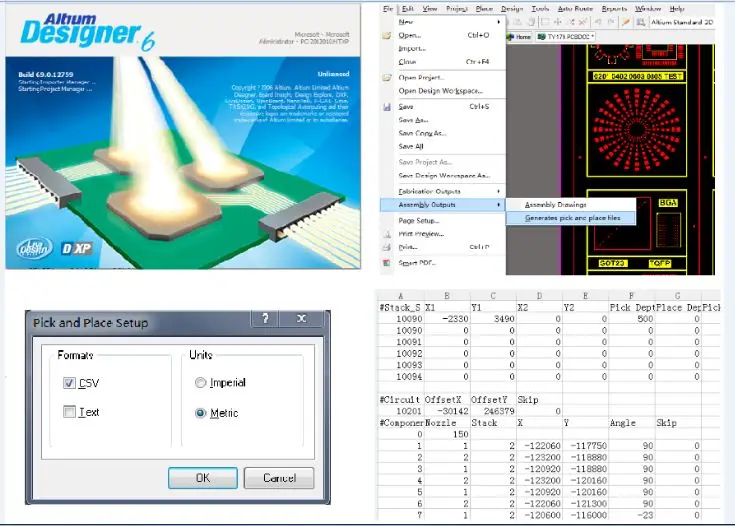Open the Reports menu
735x526 pixels.
(614, 9)
